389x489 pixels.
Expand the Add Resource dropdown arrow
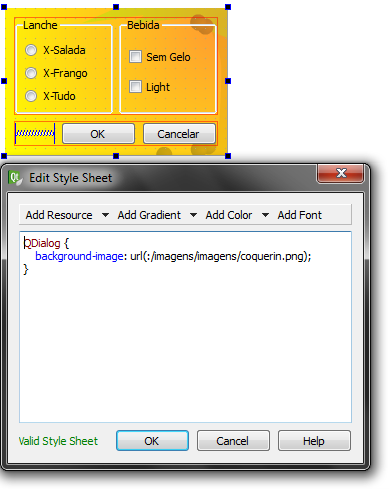pyautogui.click(x=105, y=215)
